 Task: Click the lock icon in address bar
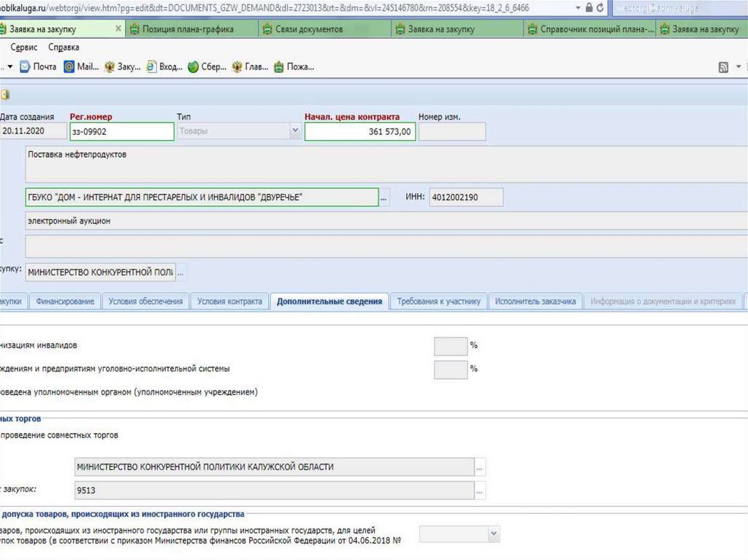588,7
